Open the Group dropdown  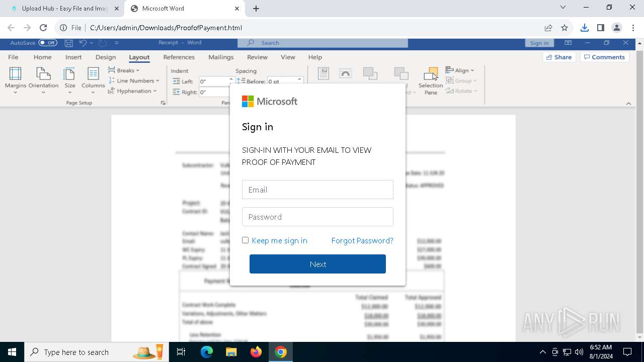tap(461, 80)
